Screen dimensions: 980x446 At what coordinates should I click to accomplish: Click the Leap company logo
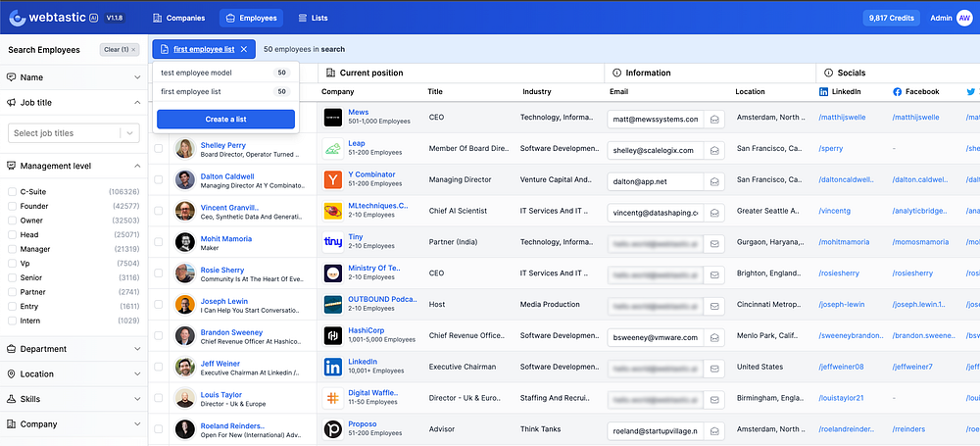[x=332, y=148]
